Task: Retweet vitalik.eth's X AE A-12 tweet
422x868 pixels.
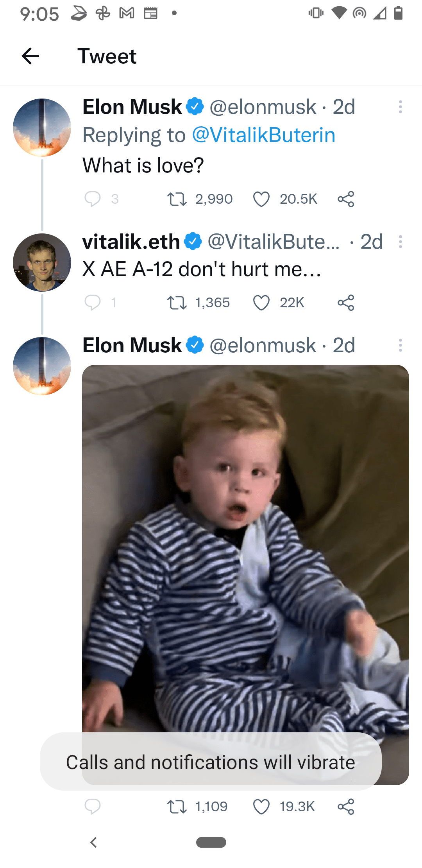Action: (x=177, y=303)
